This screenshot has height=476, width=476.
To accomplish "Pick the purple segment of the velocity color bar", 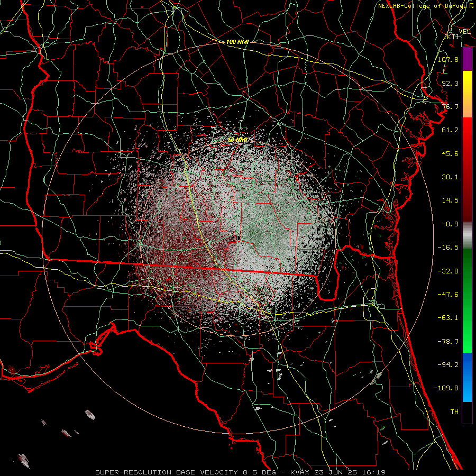I will click(467, 59).
